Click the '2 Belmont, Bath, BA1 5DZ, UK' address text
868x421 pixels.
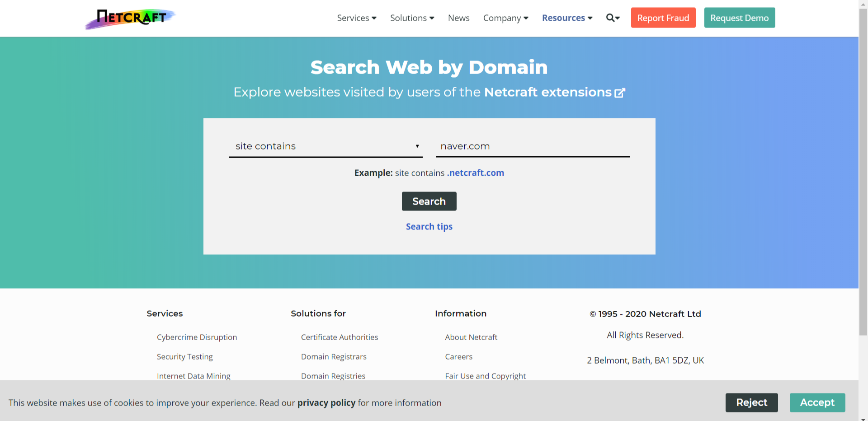[646, 360]
